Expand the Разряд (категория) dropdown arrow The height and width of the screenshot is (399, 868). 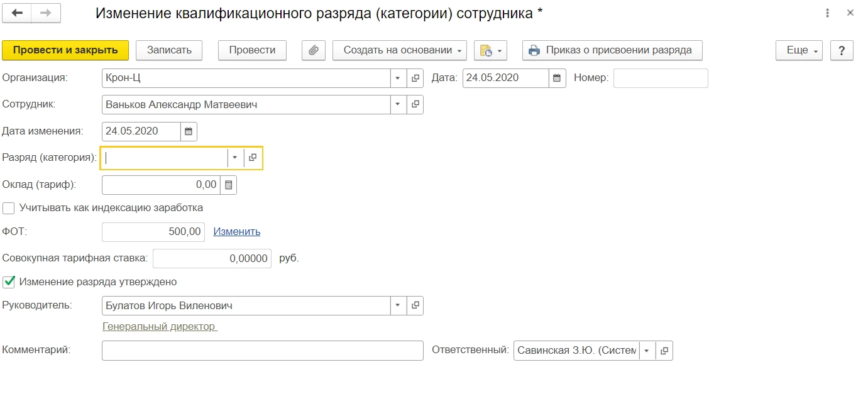click(x=235, y=158)
